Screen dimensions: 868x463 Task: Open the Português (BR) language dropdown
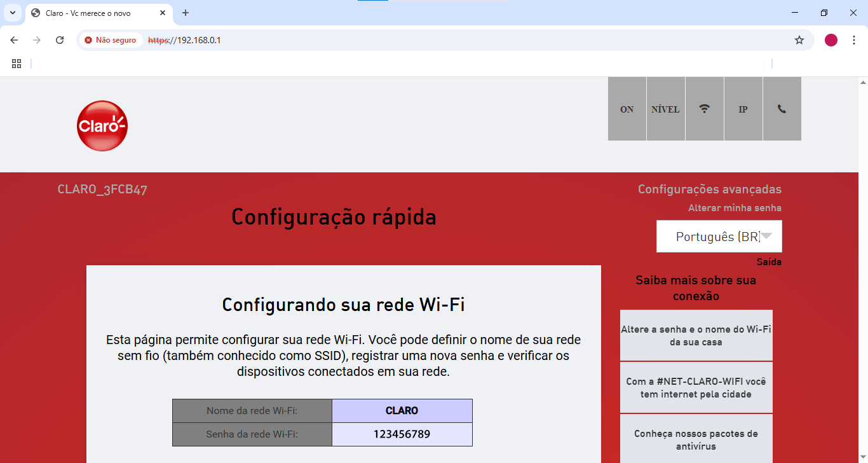[x=719, y=237]
